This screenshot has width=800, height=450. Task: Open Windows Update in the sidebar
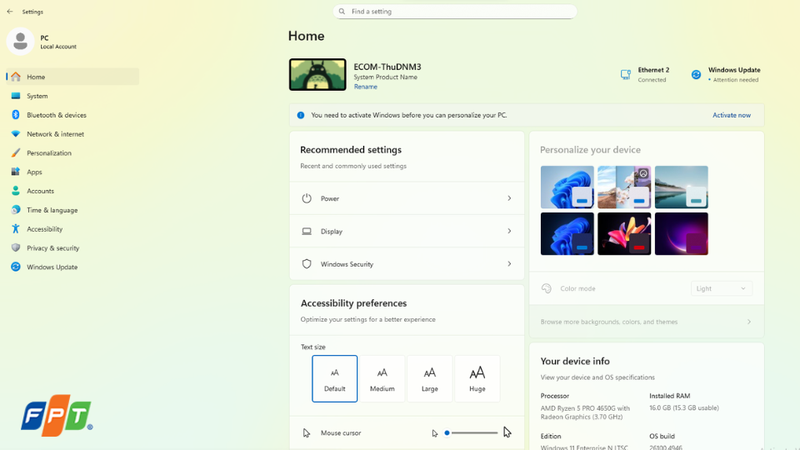click(x=72, y=267)
